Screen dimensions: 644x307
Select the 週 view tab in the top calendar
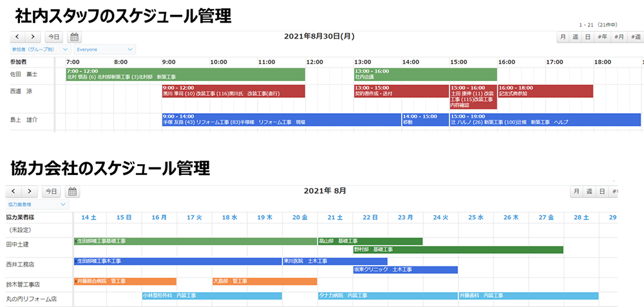click(x=576, y=37)
